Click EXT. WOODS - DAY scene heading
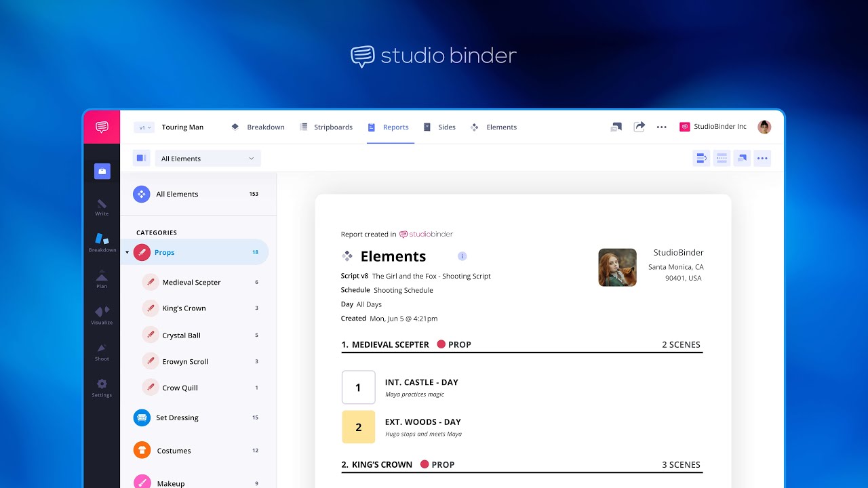This screenshot has width=868, height=488. tap(425, 422)
